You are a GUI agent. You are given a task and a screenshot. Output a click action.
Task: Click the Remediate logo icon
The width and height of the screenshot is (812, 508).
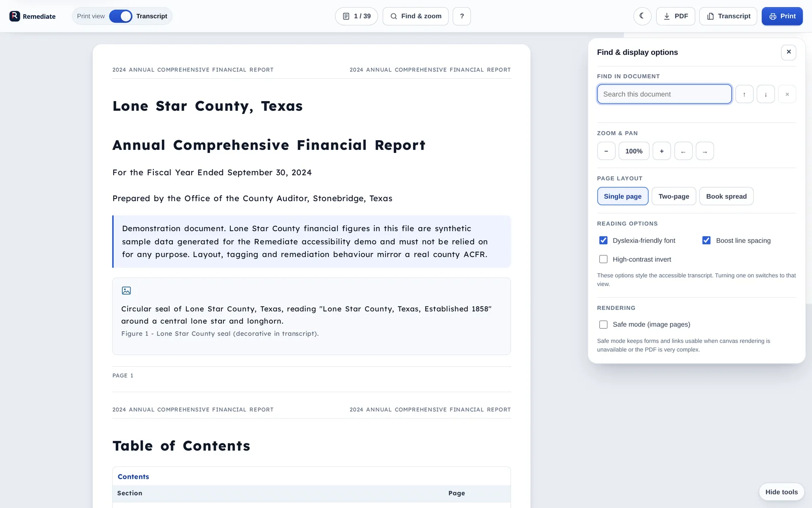click(x=15, y=16)
